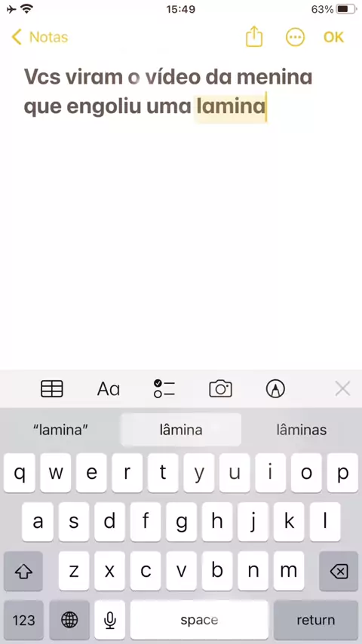Viewport: 362px width, 644px height.
Task: Choose the "lâmina" autocorrect suggestion
Action: (x=181, y=430)
